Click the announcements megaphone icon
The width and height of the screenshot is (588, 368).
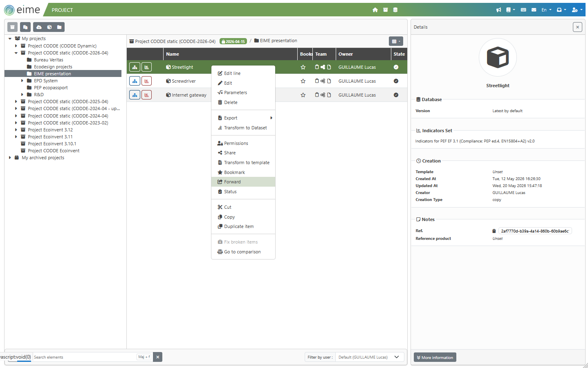tap(498, 10)
